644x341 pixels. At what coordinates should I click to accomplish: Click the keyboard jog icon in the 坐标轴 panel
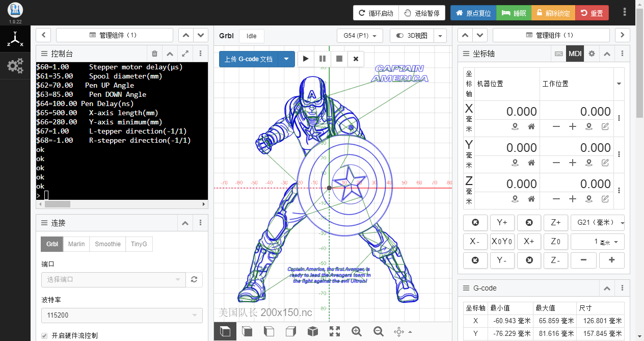558,54
